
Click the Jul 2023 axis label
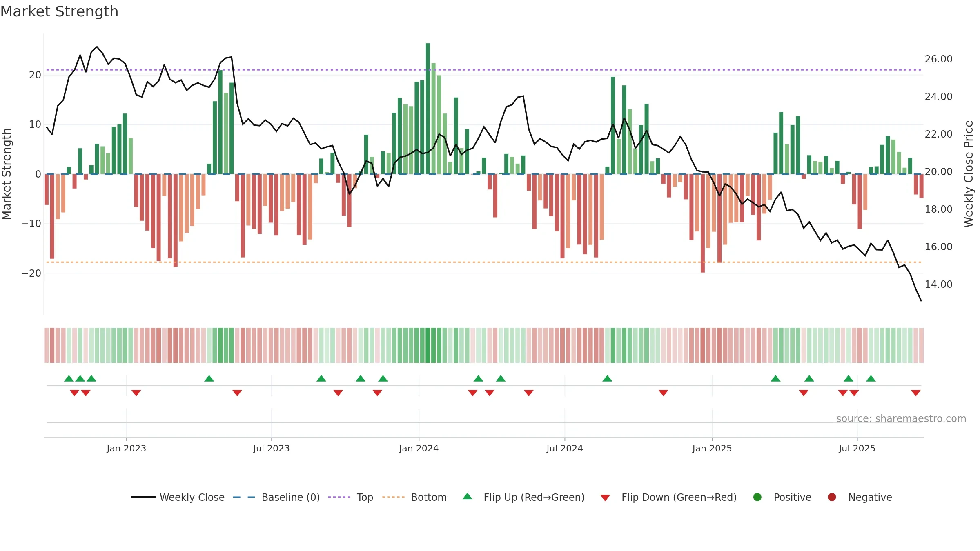pos(271,448)
